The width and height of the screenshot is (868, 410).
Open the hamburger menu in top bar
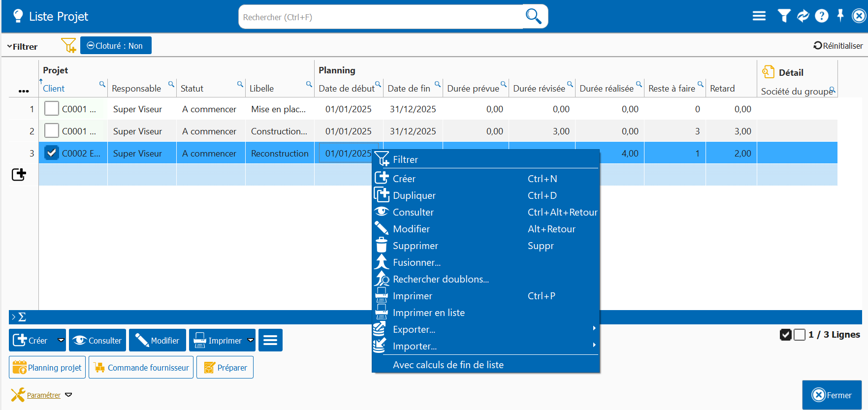759,16
